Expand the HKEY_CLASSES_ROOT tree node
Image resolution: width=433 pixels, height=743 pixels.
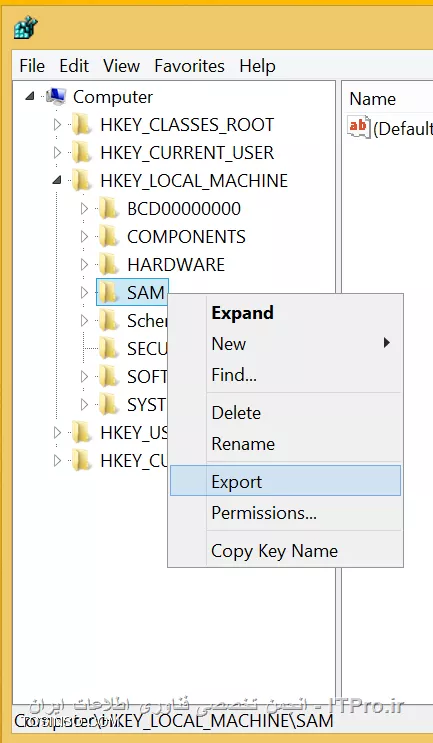click(x=57, y=125)
